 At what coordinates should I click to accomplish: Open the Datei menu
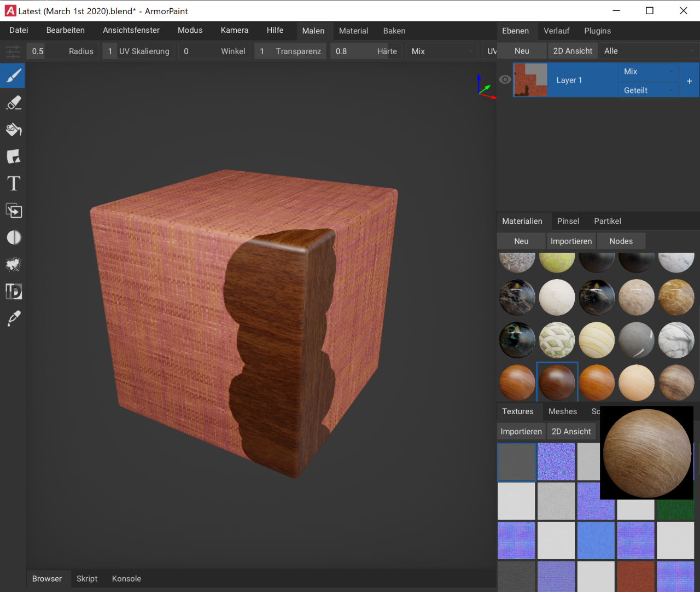point(19,31)
